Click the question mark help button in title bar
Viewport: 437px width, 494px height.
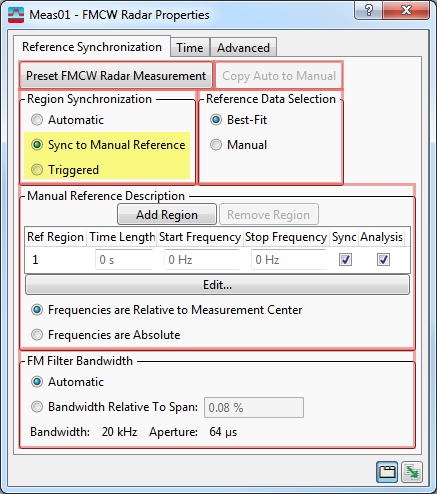368,10
